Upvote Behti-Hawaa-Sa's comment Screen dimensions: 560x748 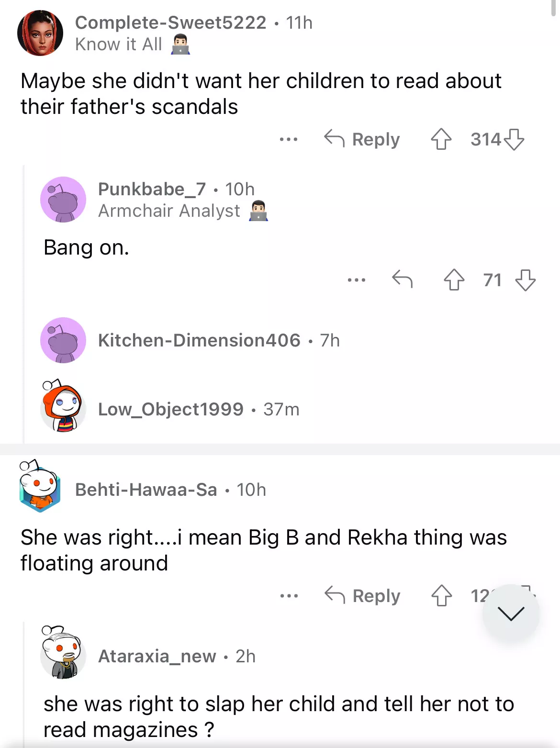(x=441, y=596)
